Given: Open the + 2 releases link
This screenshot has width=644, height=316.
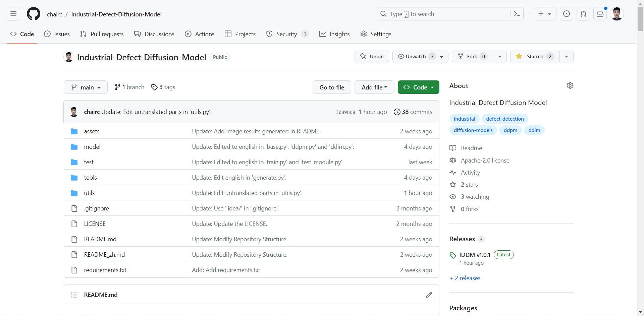Looking at the screenshot, I should pos(465,278).
